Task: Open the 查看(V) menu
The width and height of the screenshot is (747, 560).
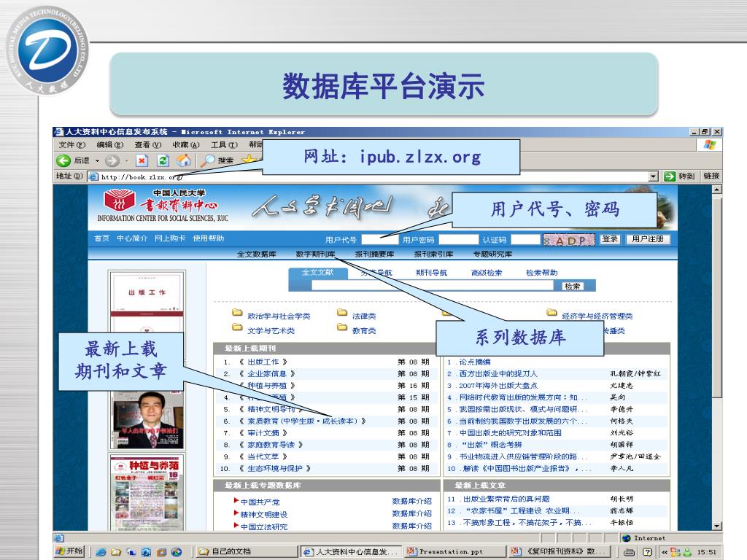Action: click(148, 145)
